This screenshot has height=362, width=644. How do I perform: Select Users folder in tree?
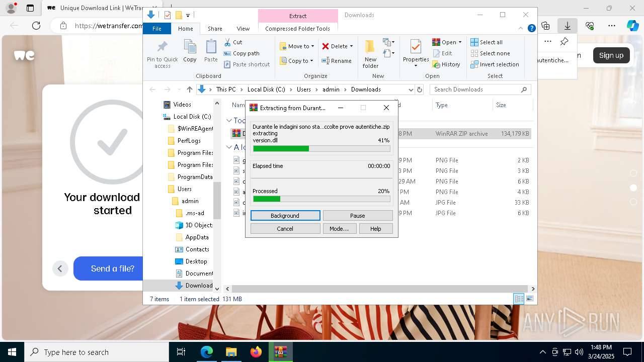pos(180,189)
